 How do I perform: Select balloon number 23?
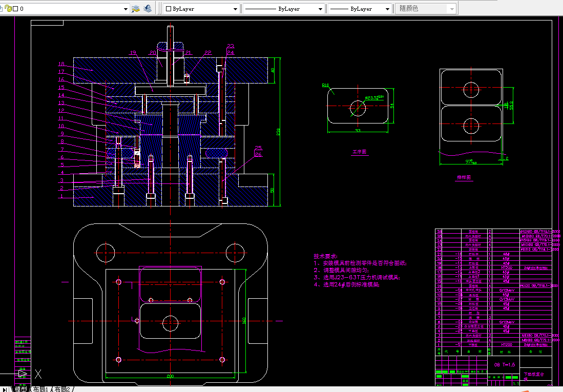(x=231, y=46)
